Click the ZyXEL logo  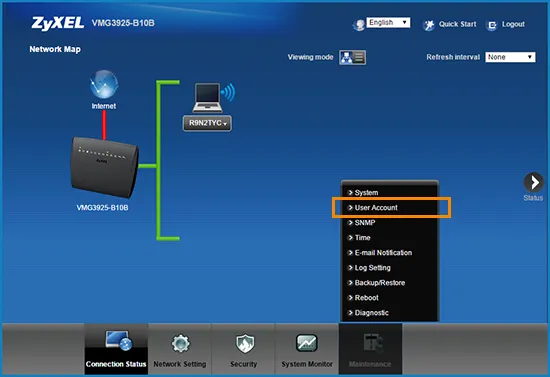[x=58, y=23]
